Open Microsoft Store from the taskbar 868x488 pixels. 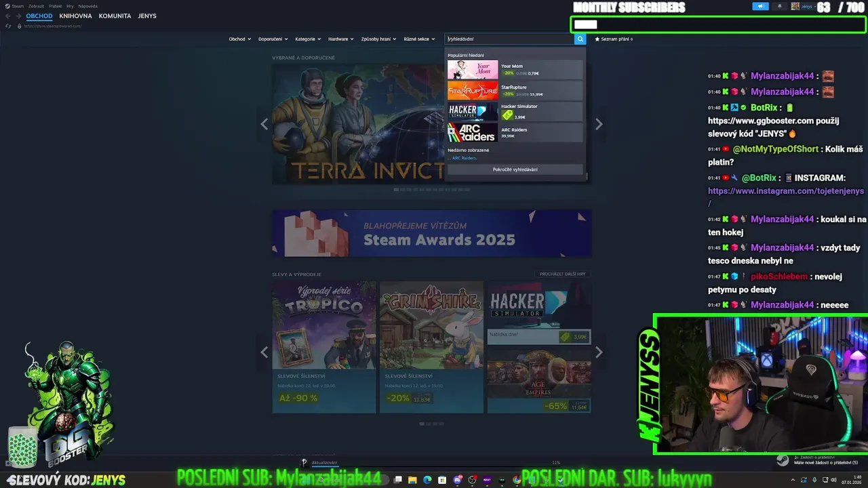click(442, 480)
